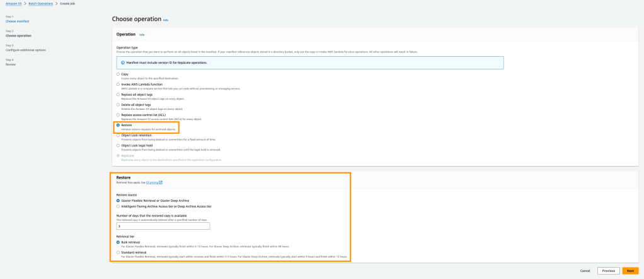Select the Copy operation type
The image size is (644, 279).
tap(118, 74)
